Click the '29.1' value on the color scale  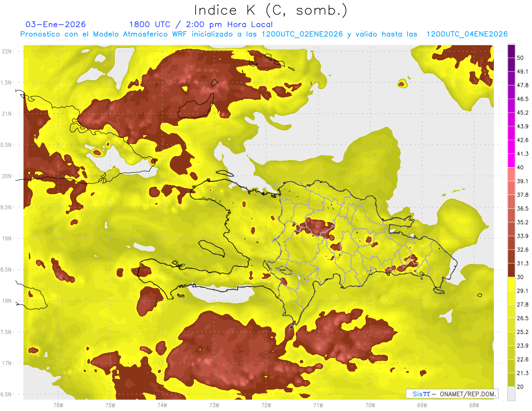click(522, 291)
